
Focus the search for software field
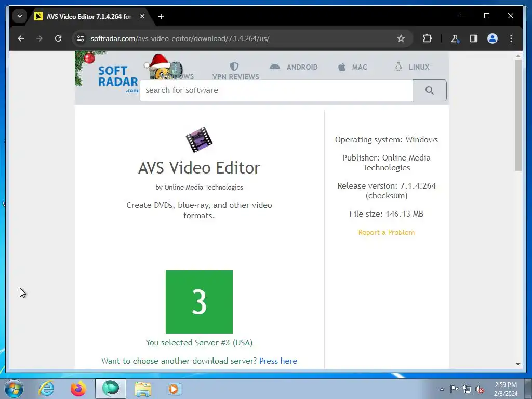coord(276,90)
